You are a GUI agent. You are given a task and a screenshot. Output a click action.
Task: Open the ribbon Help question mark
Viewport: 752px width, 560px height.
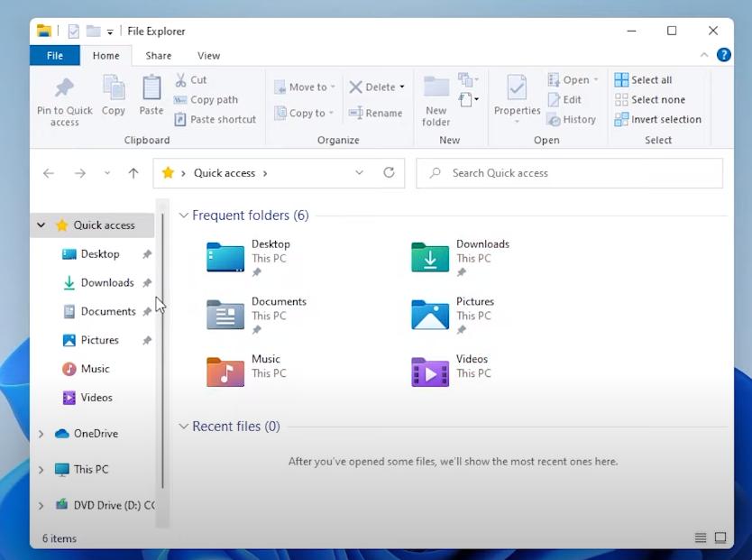click(x=723, y=55)
